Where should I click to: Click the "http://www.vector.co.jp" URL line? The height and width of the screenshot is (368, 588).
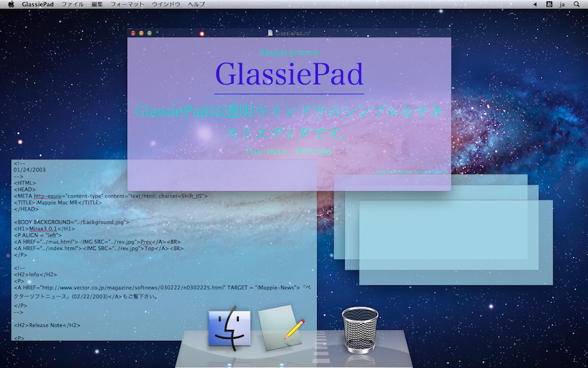[163, 288]
